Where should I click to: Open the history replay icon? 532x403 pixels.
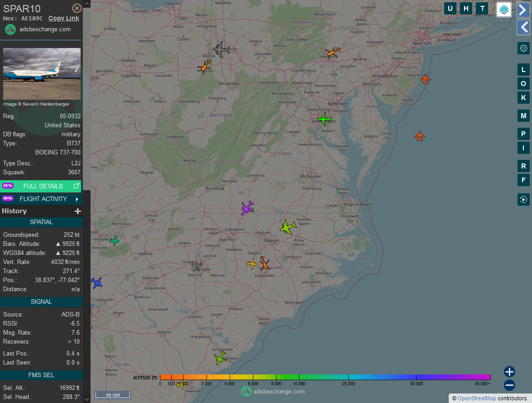pyautogui.click(x=523, y=200)
